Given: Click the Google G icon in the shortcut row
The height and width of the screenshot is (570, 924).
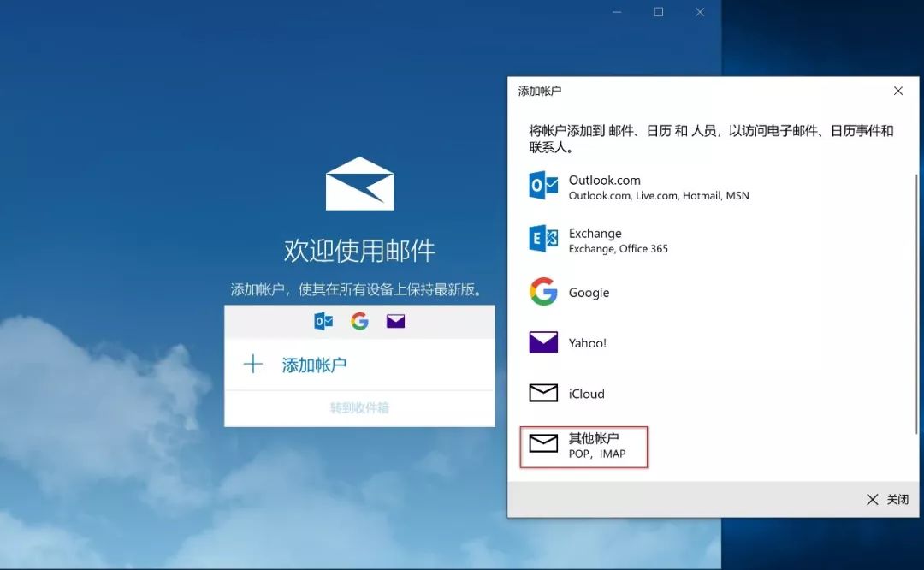Looking at the screenshot, I should pos(359,321).
